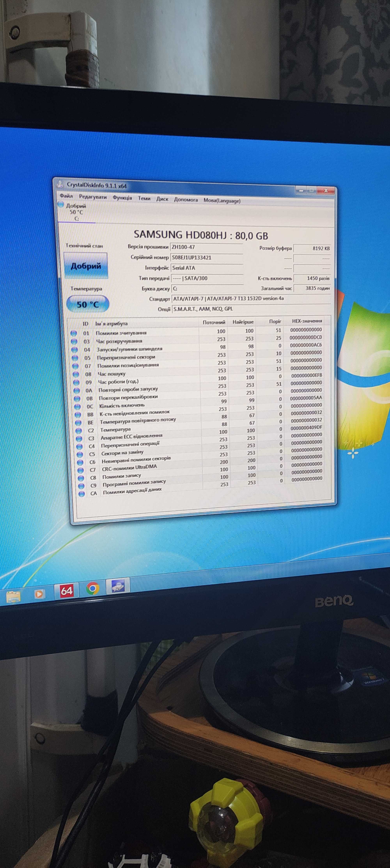Click status orb of C5 Сектори на заміну

tap(80, 454)
